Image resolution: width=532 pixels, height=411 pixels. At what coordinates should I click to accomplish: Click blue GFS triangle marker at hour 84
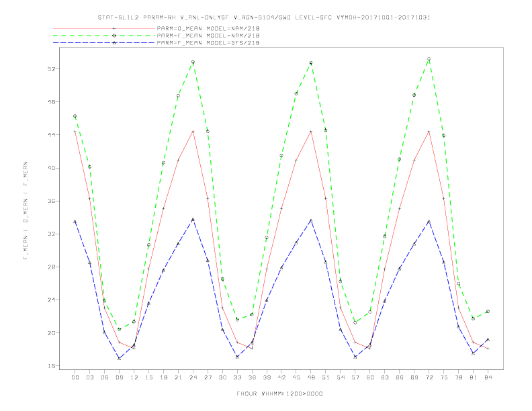click(488, 339)
